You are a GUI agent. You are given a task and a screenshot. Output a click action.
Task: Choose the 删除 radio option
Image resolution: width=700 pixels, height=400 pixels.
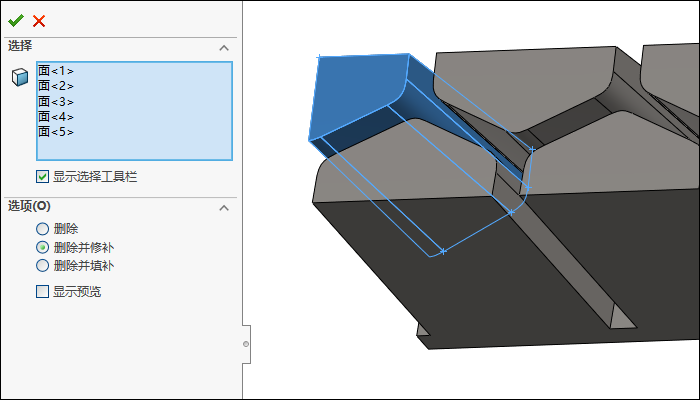pyautogui.click(x=42, y=229)
